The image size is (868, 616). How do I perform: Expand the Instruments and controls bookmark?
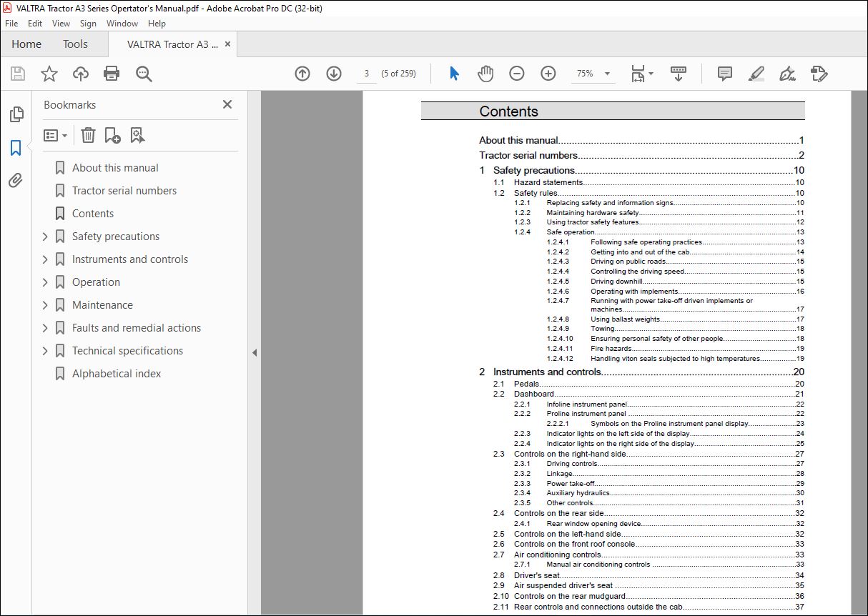45,259
